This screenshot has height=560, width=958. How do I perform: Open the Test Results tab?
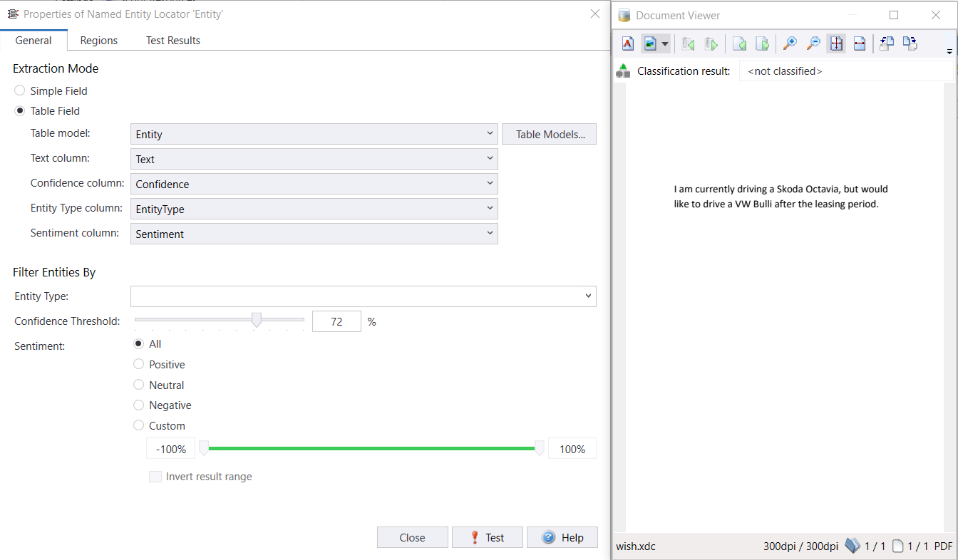(173, 41)
